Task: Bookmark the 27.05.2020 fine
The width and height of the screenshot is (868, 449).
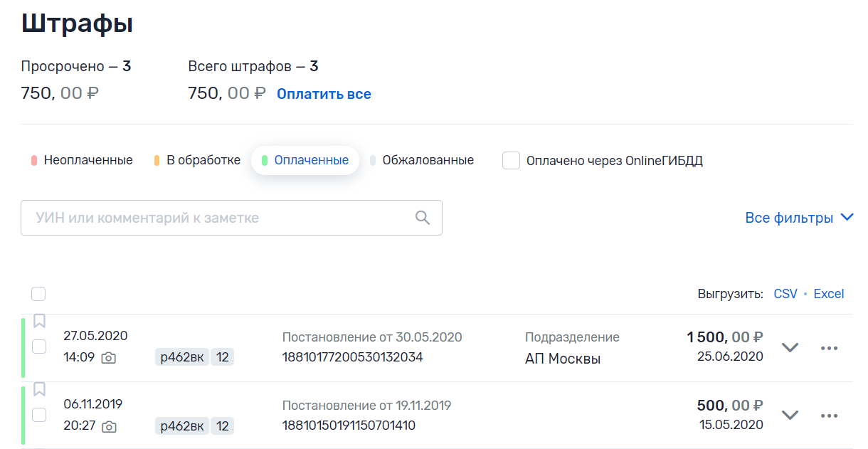Action: tap(39, 322)
